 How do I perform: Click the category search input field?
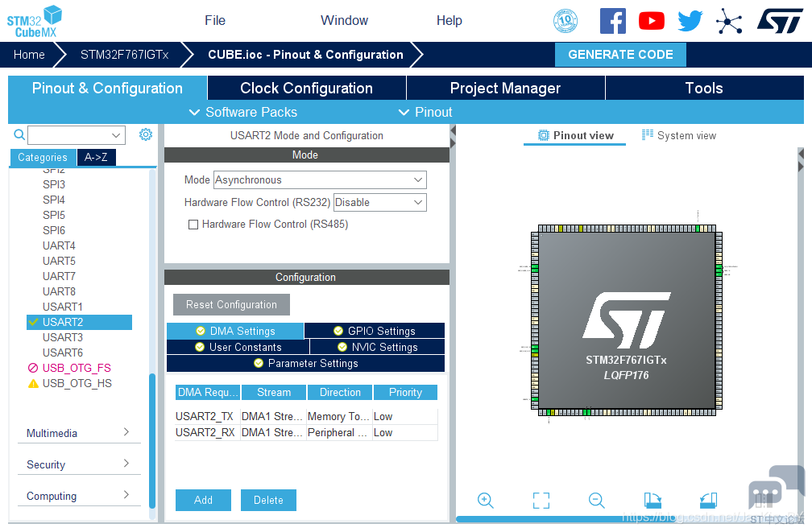click(x=68, y=135)
